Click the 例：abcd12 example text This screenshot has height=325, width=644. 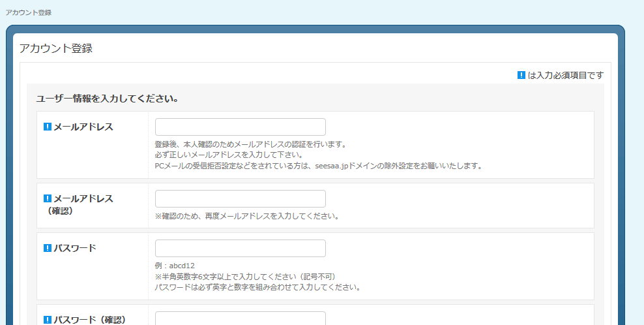pos(175,266)
